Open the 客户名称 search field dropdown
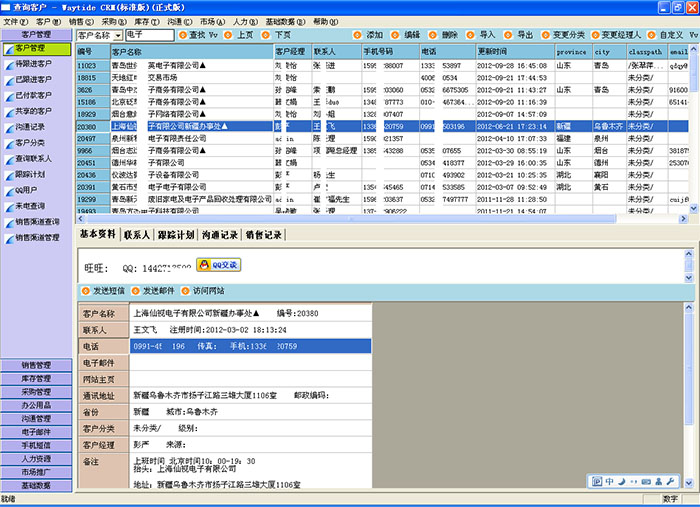This screenshot has height=507, width=700. [117, 35]
